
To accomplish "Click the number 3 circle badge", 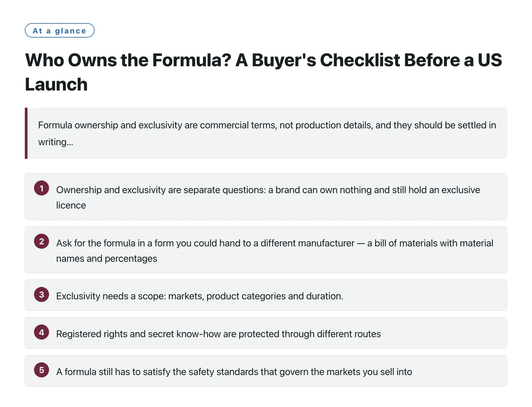I will click(41, 295).
